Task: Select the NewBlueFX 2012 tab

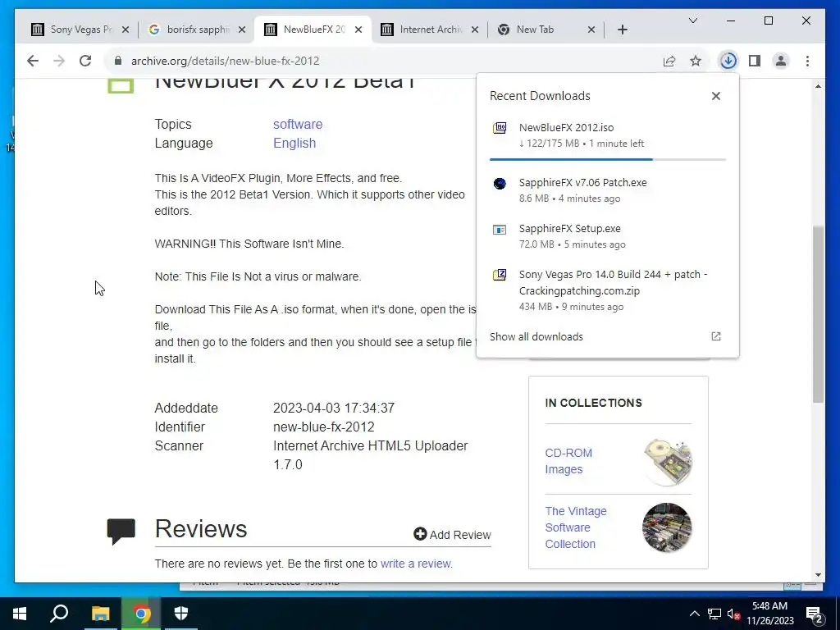Action: [314, 30]
